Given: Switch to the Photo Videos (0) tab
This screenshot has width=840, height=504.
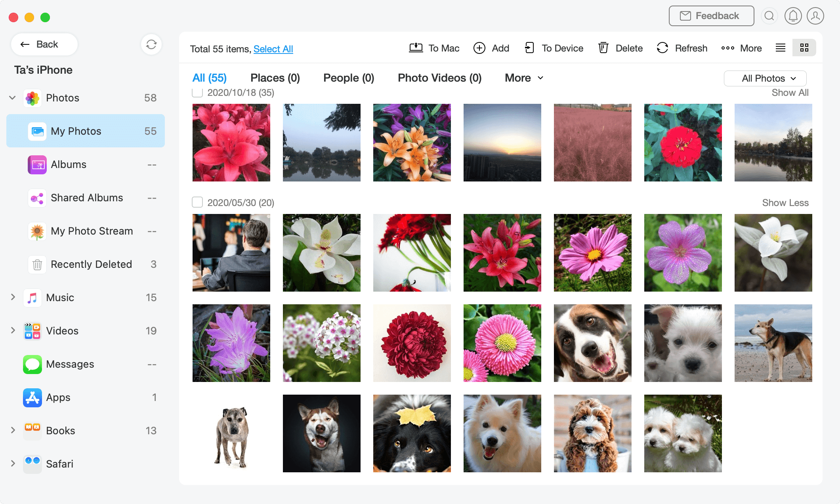Looking at the screenshot, I should [439, 78].
